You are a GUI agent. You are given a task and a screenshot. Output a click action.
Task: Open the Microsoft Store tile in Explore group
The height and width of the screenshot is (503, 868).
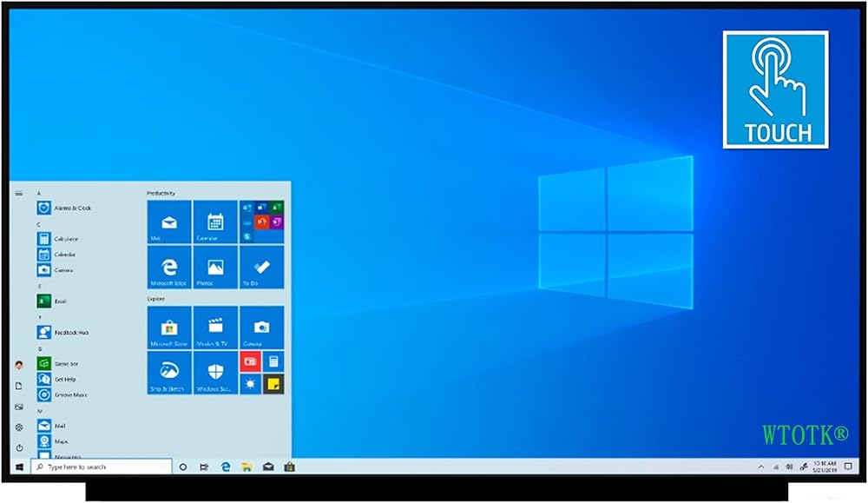coord(169,328)
